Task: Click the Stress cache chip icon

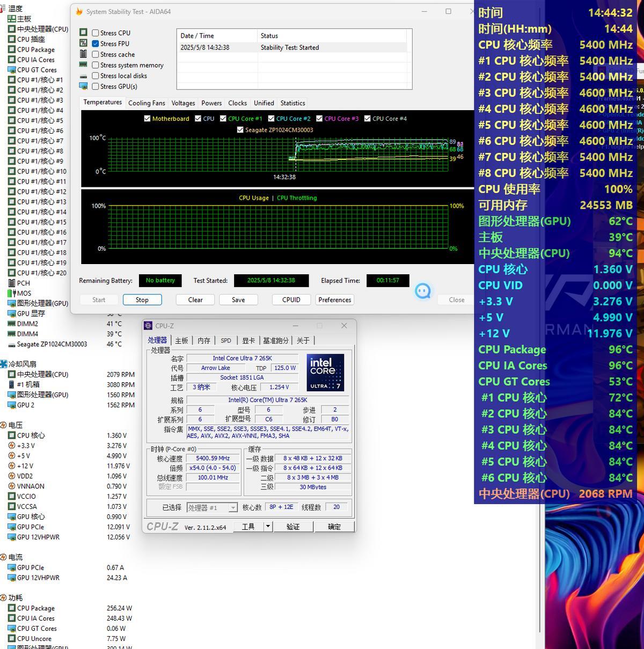Action: point(83,54)
